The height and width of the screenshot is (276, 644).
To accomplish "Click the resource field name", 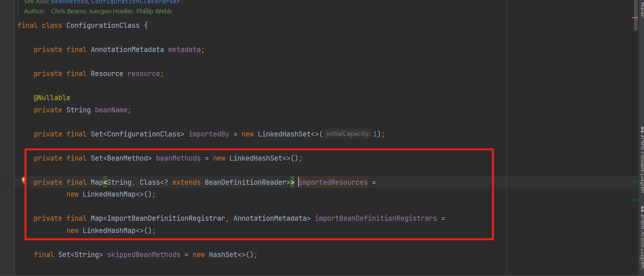I will click(x=144, y=73).
